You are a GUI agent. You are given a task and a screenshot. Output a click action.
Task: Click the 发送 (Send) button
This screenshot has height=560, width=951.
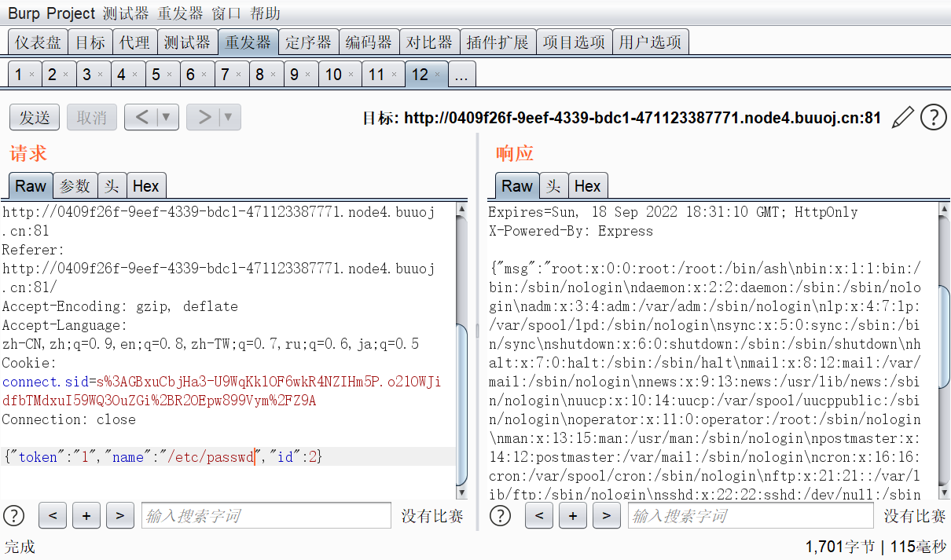(x=34, y=116)
